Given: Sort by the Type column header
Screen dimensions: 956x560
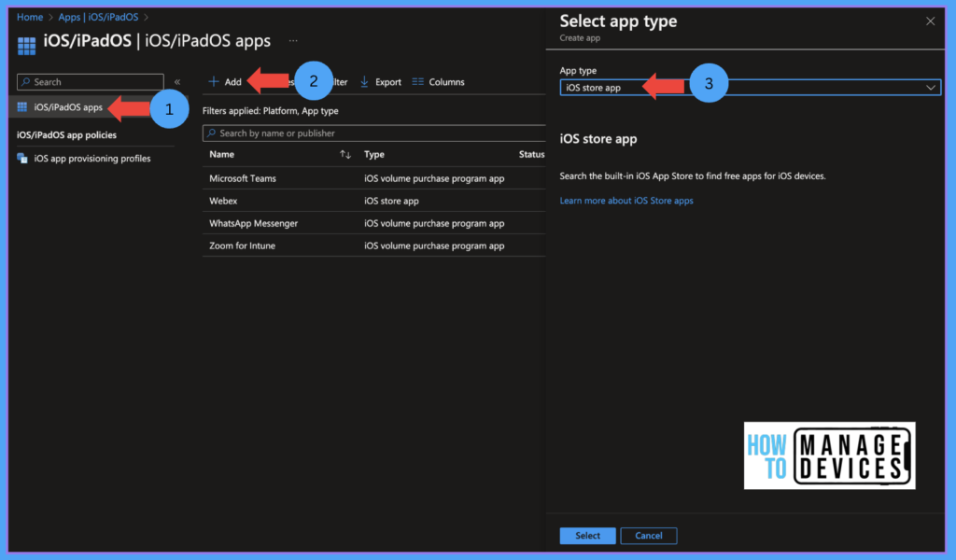Looking at the screenshot, I should tap(374, 155).
